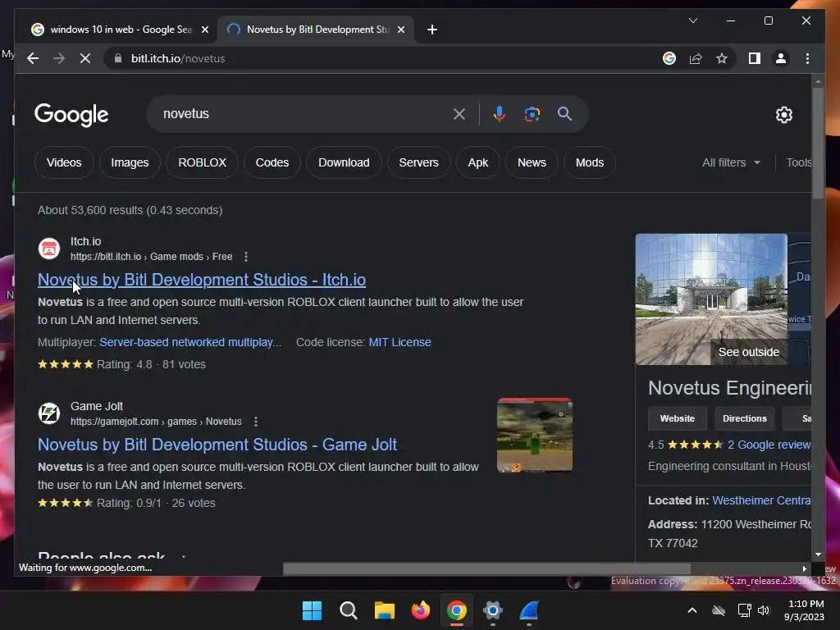Close the Novetus by Bitl tab
The height and width of the screenshot is (630, 840).
click(x=400, y=30)
